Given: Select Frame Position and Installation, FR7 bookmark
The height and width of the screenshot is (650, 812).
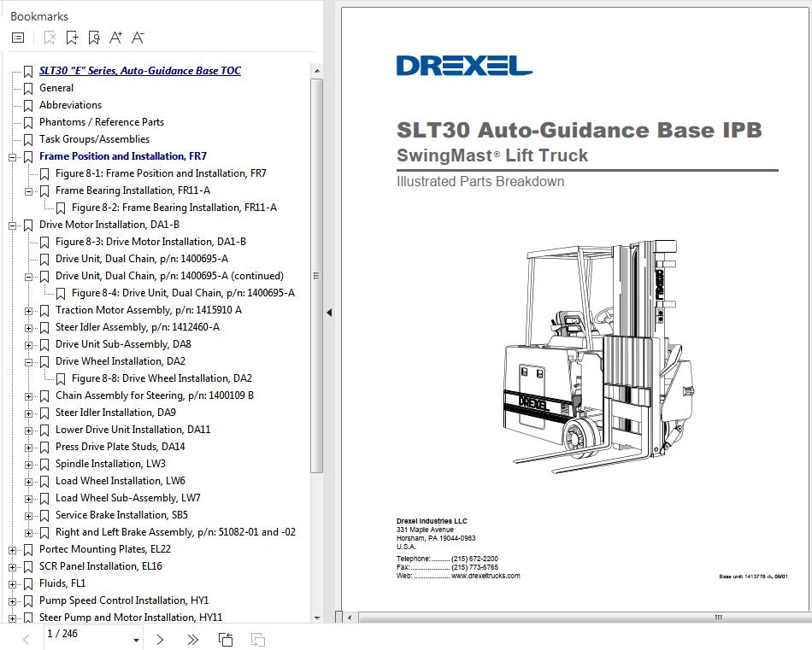Looking at the screenshot, I should pyautogui.click(x=123, y=156).
